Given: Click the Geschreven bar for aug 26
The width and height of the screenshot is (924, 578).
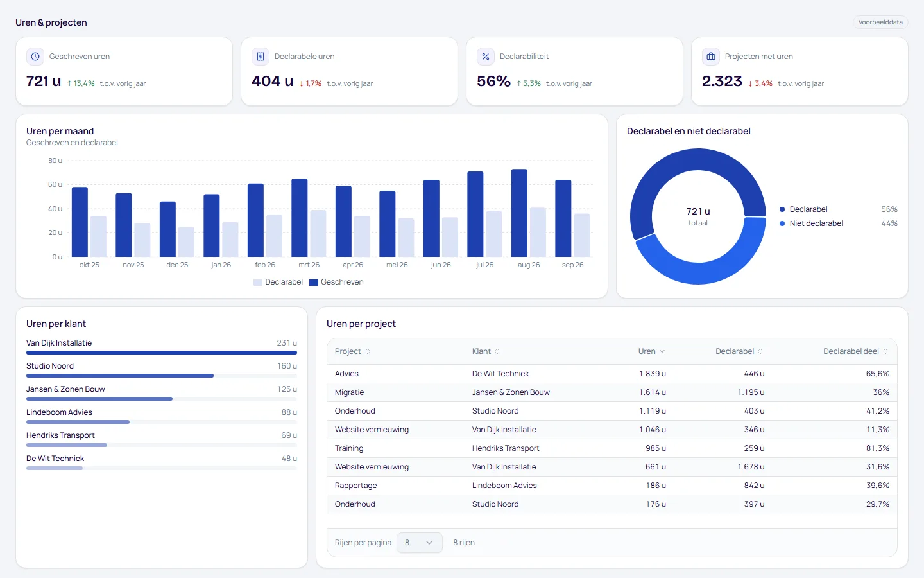Looking at the screenshot, I should [x=519, y=213].
